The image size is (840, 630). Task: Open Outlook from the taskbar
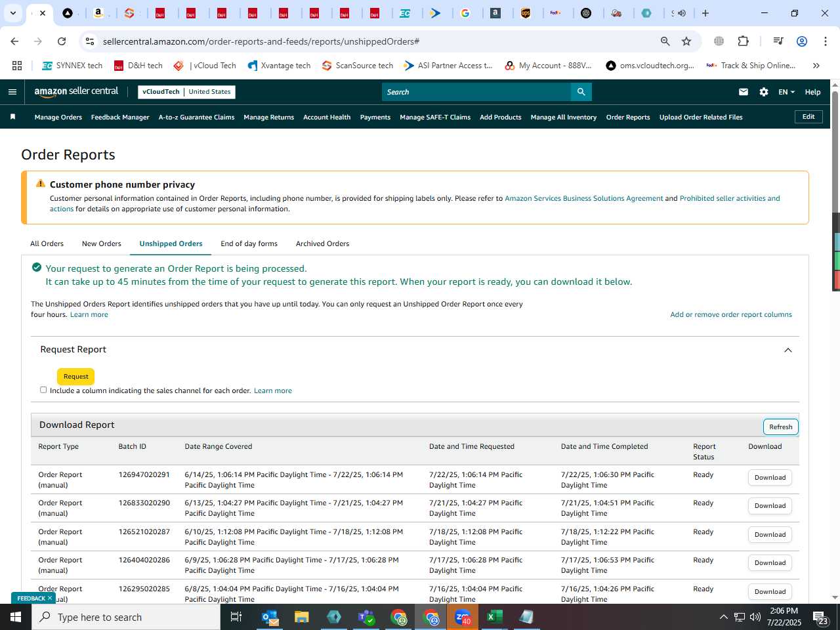click(270, 617)
